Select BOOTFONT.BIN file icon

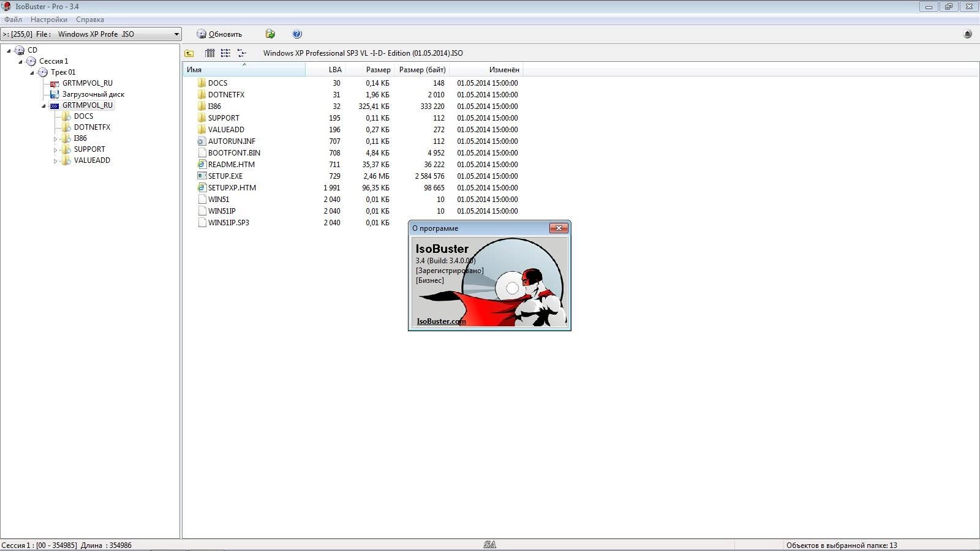[202, 152]
